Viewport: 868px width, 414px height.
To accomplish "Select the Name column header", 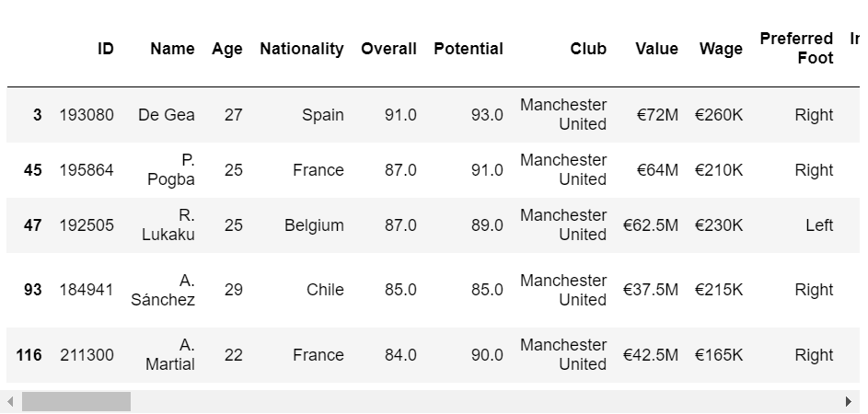I will tap(172, 49).
